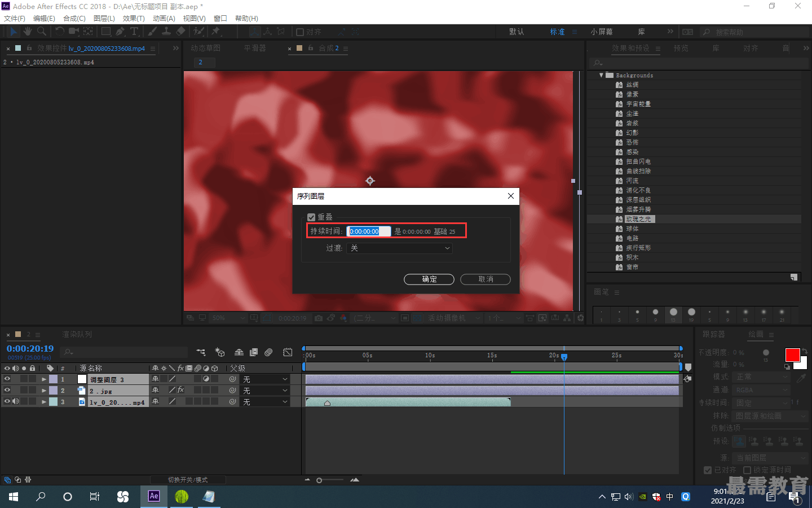Take a snapshot of the viewer
812x508 pixels.
[319, 318]
